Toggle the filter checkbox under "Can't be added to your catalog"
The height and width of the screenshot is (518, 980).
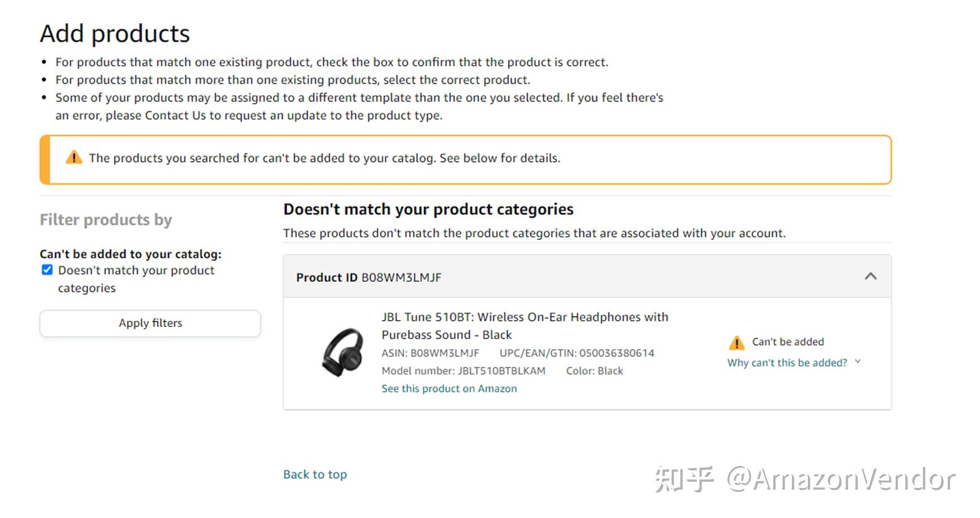tap(46, 270)
